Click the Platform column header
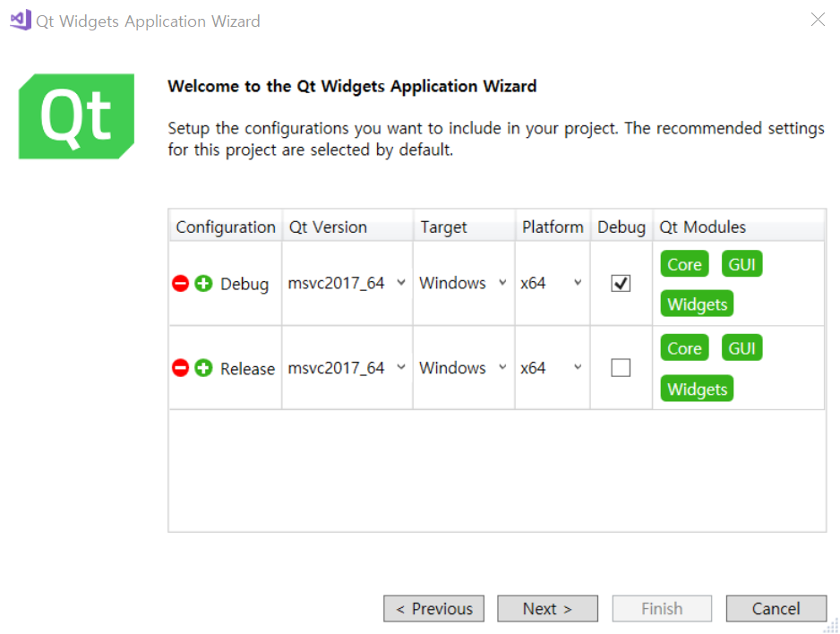840x634 pixels. [553, 227]
